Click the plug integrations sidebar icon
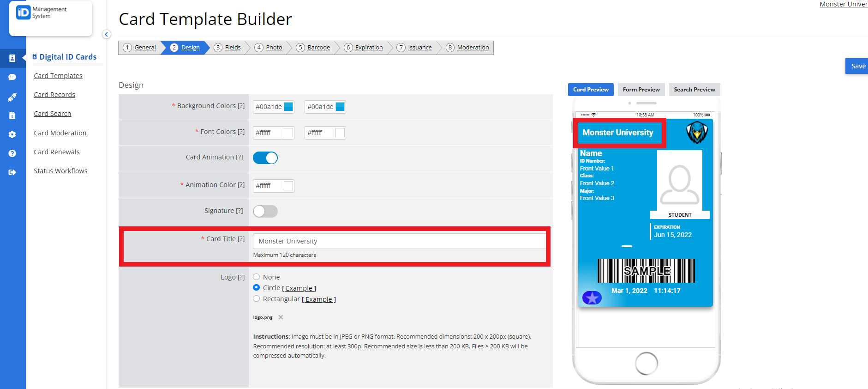 (x=12, y=97)
